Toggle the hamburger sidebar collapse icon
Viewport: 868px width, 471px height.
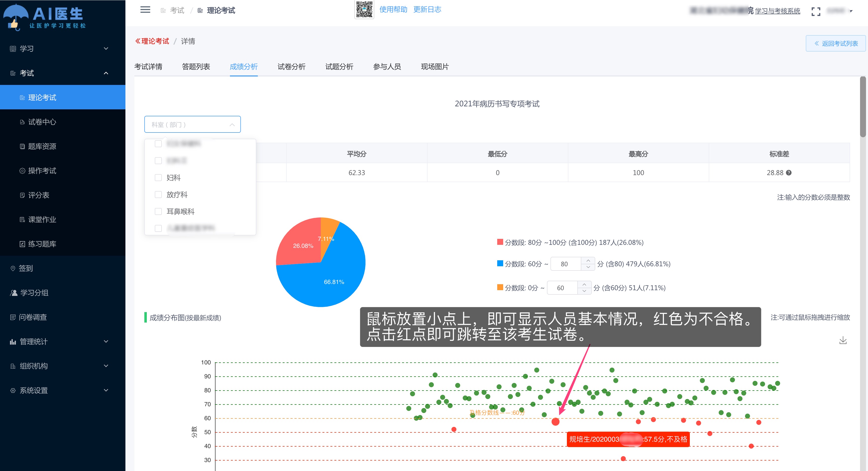coord(145,10)
